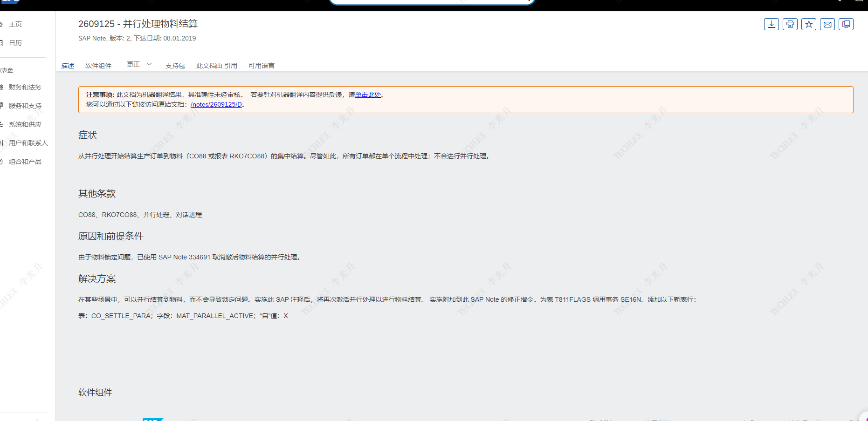868x421 pixels.
Task: Open original document link /notes/2609125/D
Action: (216, 104)
